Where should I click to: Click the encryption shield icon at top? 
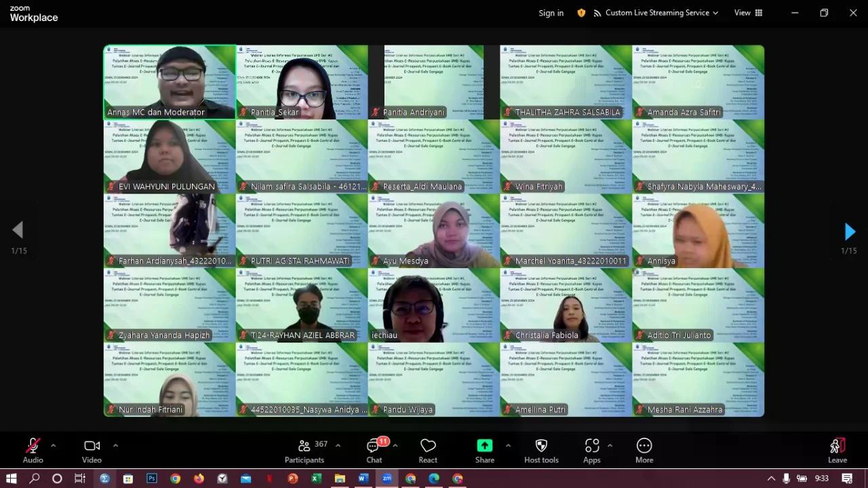click(x=581, y=13)
